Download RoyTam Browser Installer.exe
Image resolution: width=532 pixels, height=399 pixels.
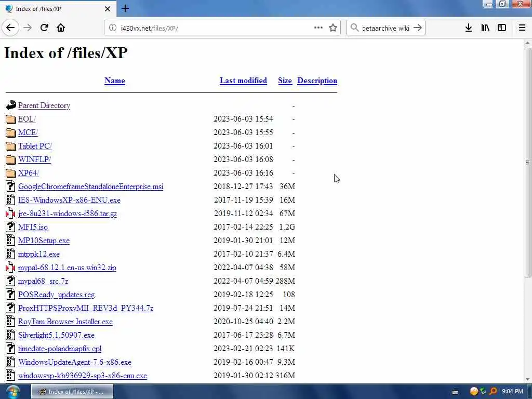coord(65,322)
